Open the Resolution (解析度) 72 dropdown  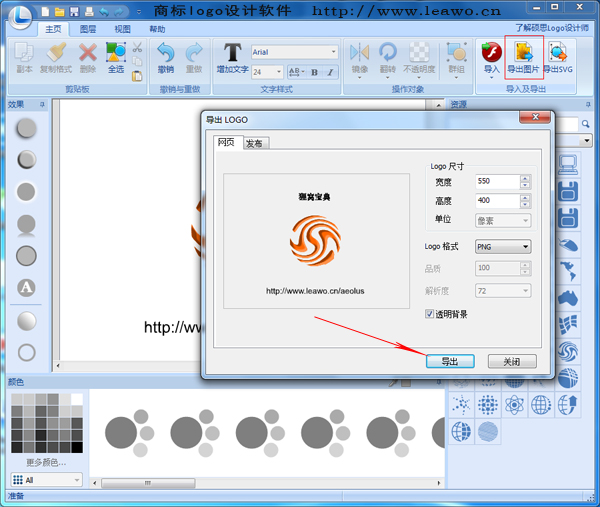coord(503,291)
